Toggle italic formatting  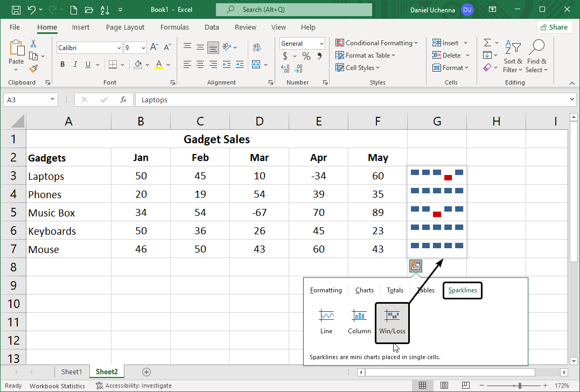pos(75,64)
